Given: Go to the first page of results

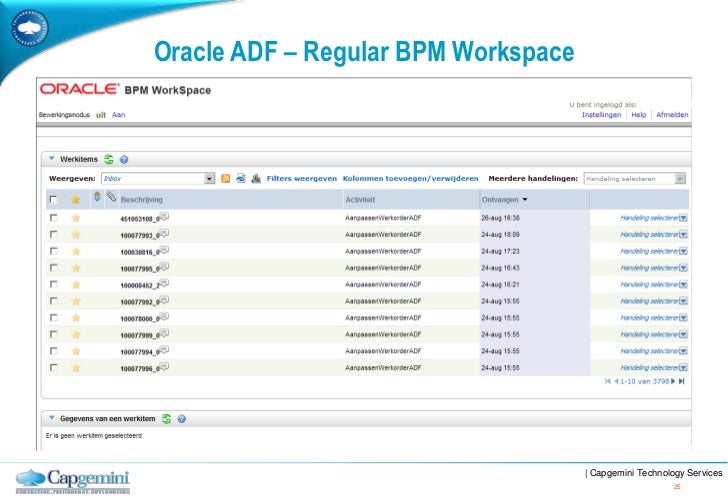Looking at the screenshot, I should pyautogui.click(x=608, y=381).
